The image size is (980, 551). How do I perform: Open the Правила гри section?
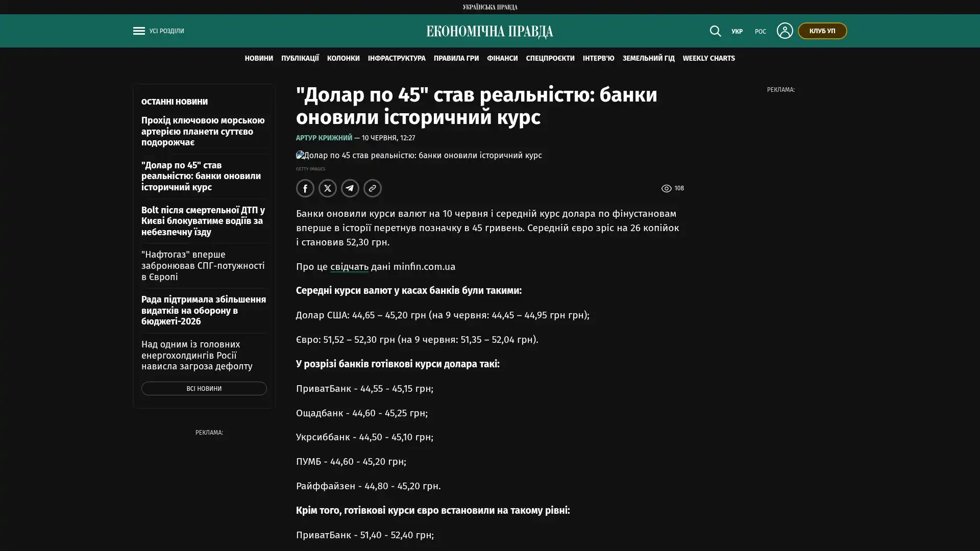[x=456, y=58]
